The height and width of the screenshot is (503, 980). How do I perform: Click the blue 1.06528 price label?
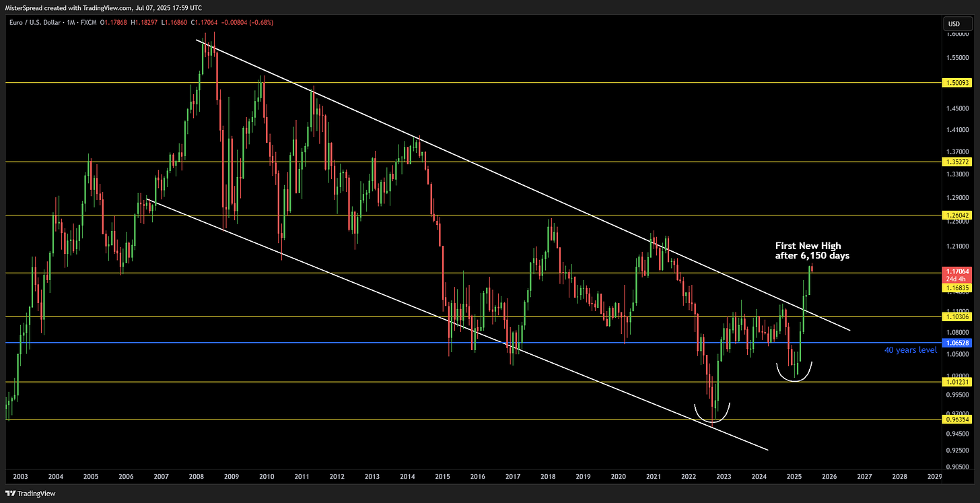tap(958, 343)
